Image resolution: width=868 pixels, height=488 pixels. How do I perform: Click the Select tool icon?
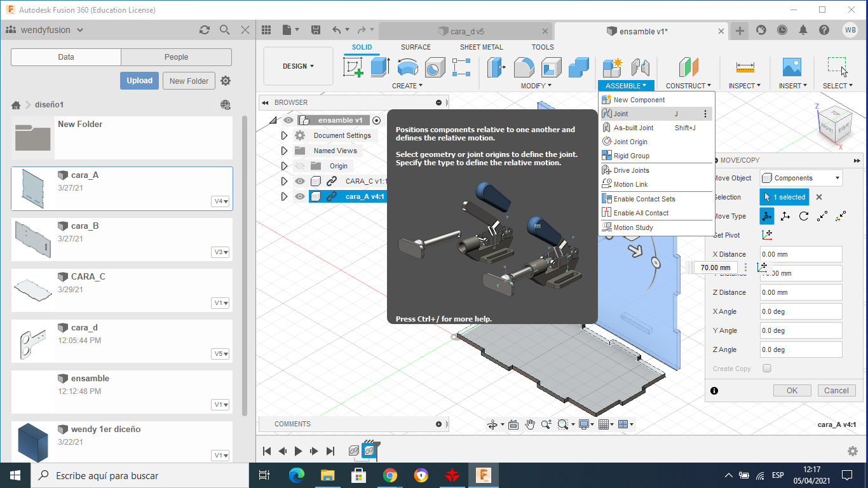(837, 67)
